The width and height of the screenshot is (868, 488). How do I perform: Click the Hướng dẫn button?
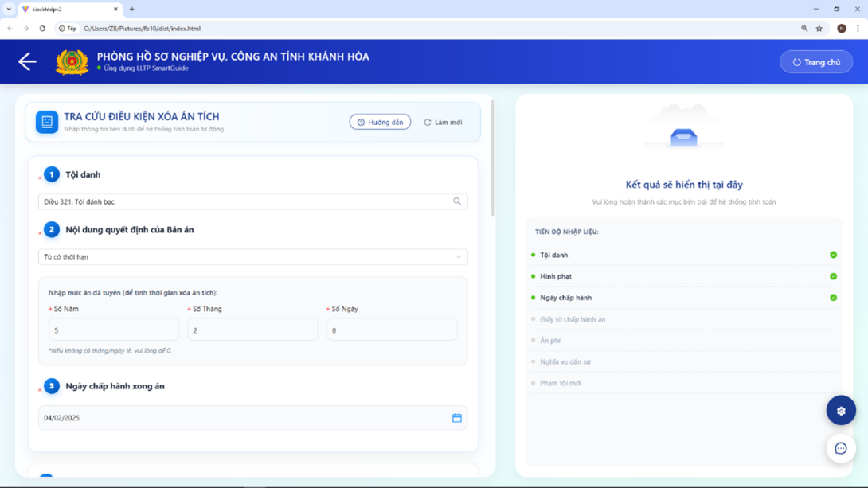click(x=380, y=122)
